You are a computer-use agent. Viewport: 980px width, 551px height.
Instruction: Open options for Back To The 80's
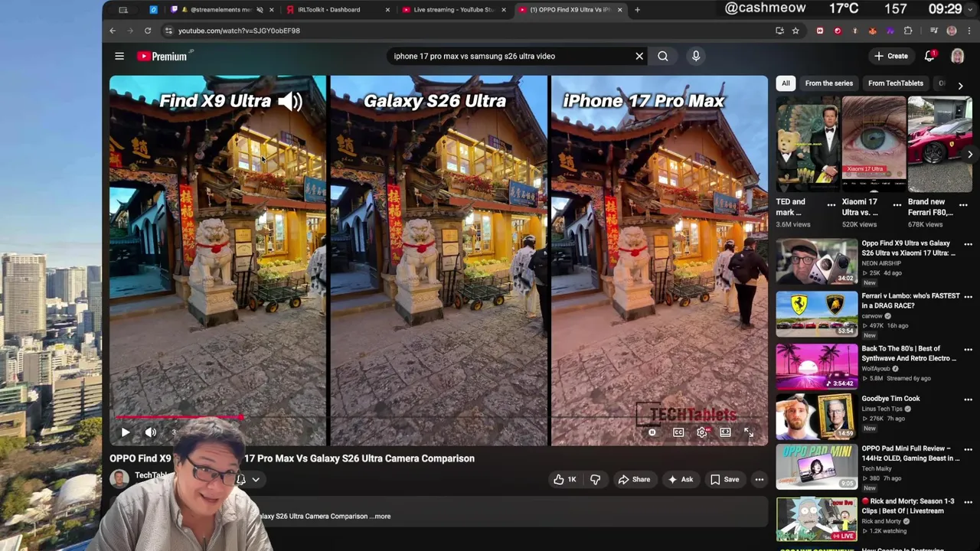click(x=968, y=350)
